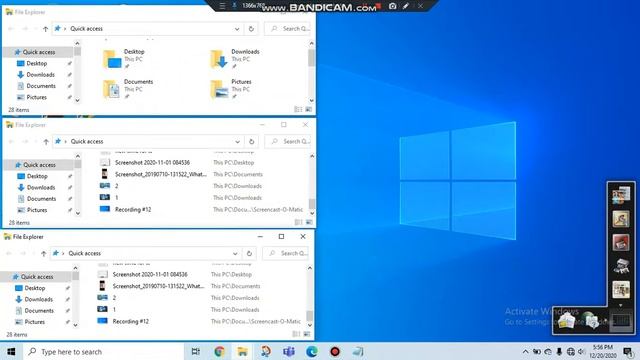This screenshot has height=360, width=640.
Task: Open Bandicam drawing pencil tool
Action: pos(406,6)
